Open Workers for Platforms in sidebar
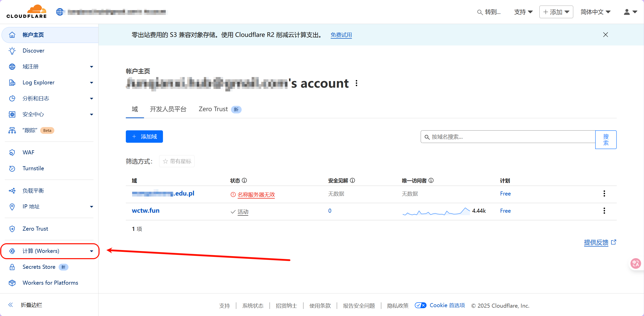The width and height of the screenshot is (644, 316). click(x=50, y=283)
